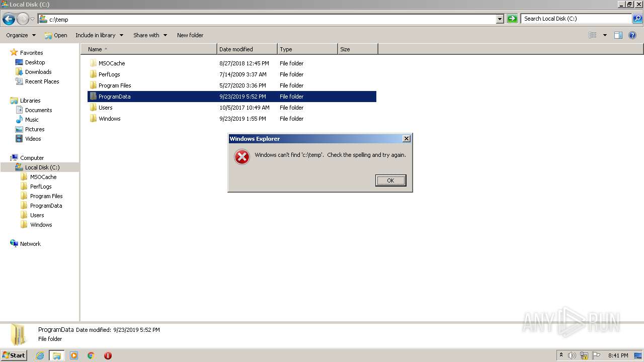Screen dimensions: 644x362
Task: Click Open in the command bar
Action: pyautogui.click(x=56, y=35)
